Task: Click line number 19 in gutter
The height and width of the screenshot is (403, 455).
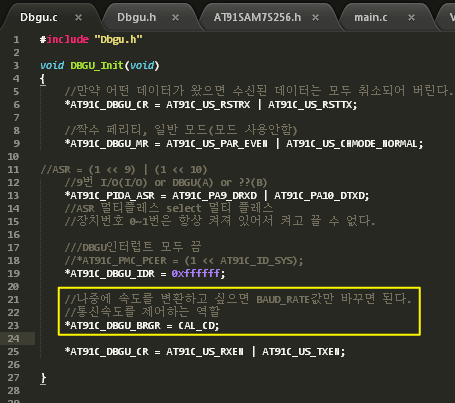Action: [13, 273]
